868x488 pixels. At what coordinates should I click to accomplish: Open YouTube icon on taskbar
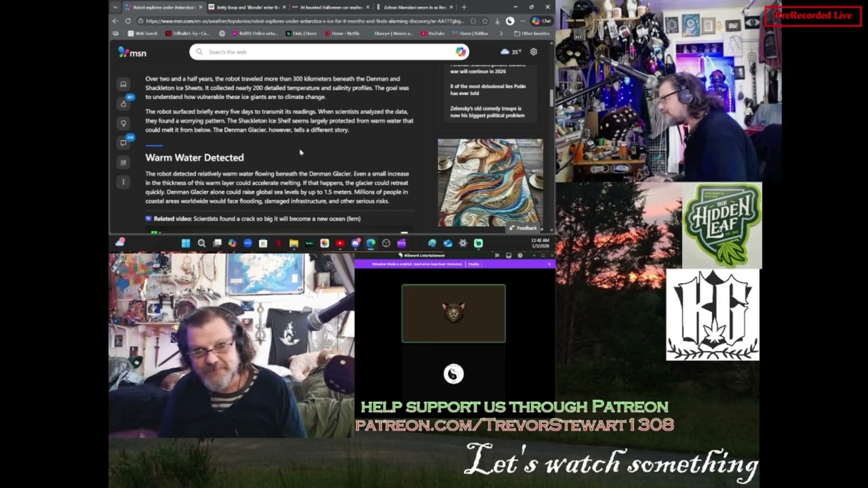pyautogui.click(x=340, y=243)
